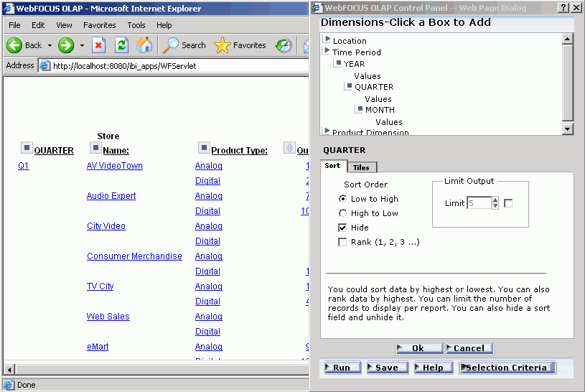This screenshot has width=585, height=392.
Task: Open the Favorites menu
Action: click(x=100, y=25)
